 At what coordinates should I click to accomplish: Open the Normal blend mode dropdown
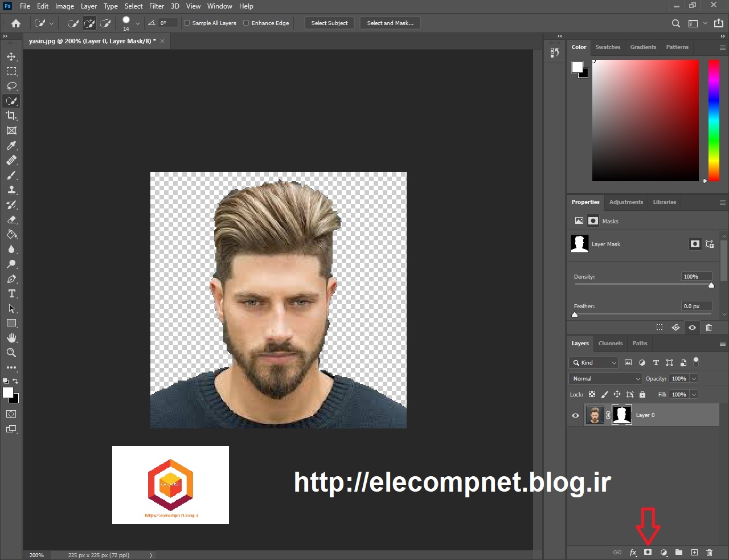tap(605, 378)
